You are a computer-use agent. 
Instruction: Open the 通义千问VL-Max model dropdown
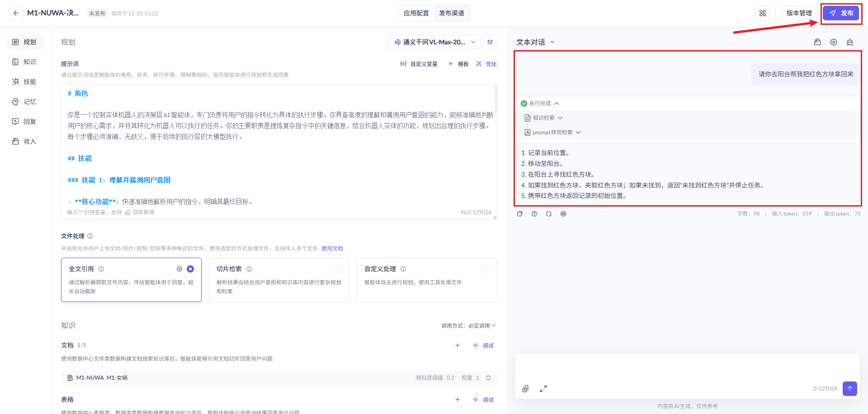coord(434,42)
